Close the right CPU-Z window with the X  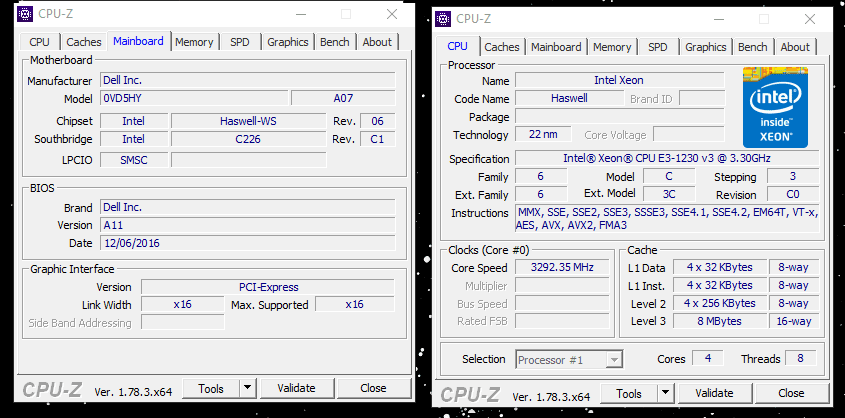pyautogui.click(x=810, y=19)
